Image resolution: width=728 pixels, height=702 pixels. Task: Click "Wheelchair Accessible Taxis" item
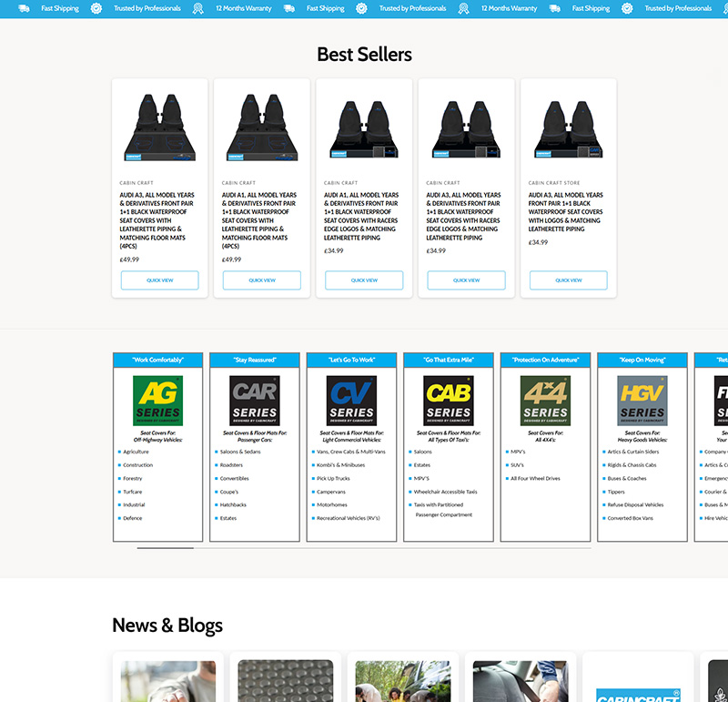(x=445, y=492)
